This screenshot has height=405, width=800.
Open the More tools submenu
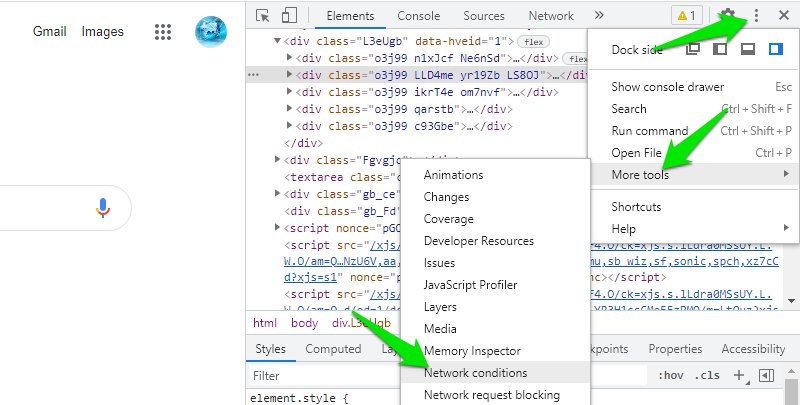point(693,174)
